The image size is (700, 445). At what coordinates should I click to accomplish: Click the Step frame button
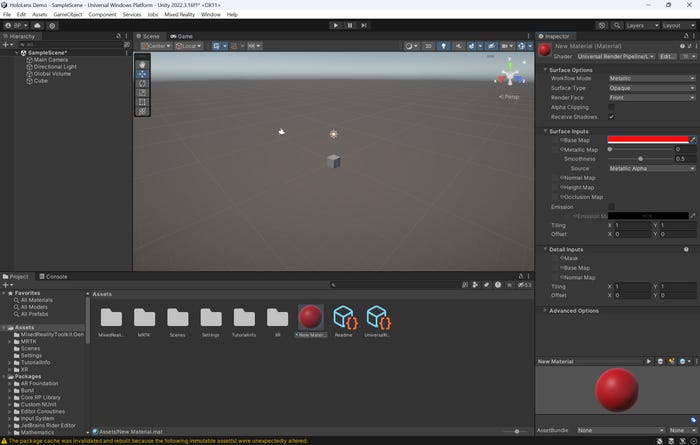364,25
